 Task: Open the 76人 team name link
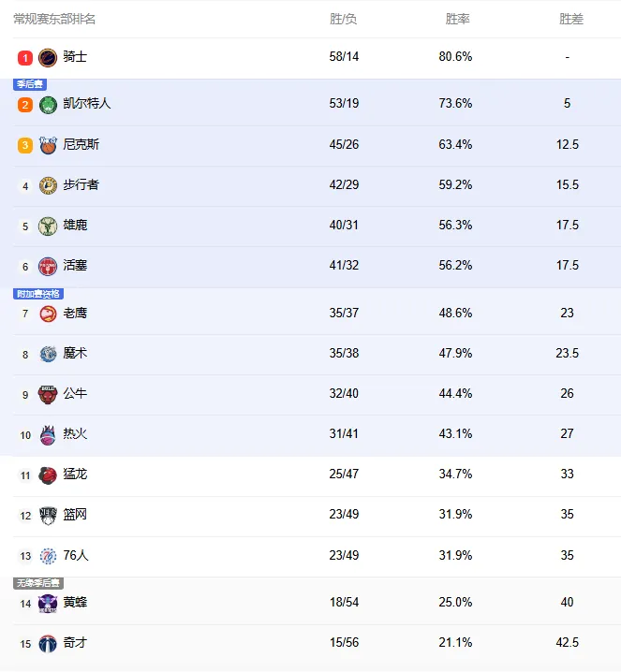pos(76,555)
